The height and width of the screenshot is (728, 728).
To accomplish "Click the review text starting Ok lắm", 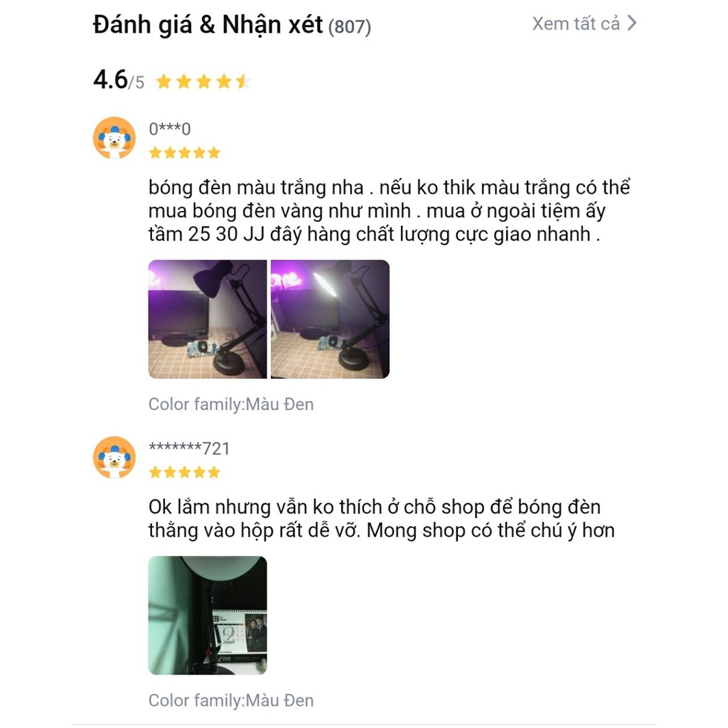I will [x=381, y=518].
